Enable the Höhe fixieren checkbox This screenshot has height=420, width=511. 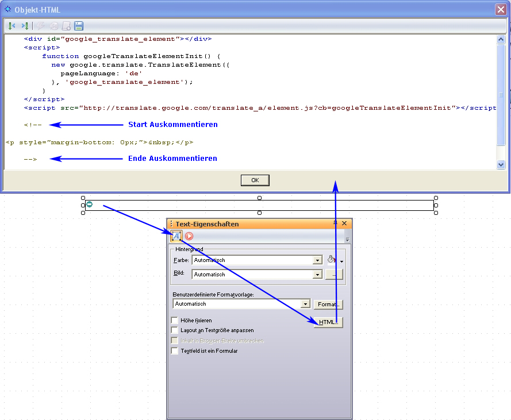(x=175, y=320)
